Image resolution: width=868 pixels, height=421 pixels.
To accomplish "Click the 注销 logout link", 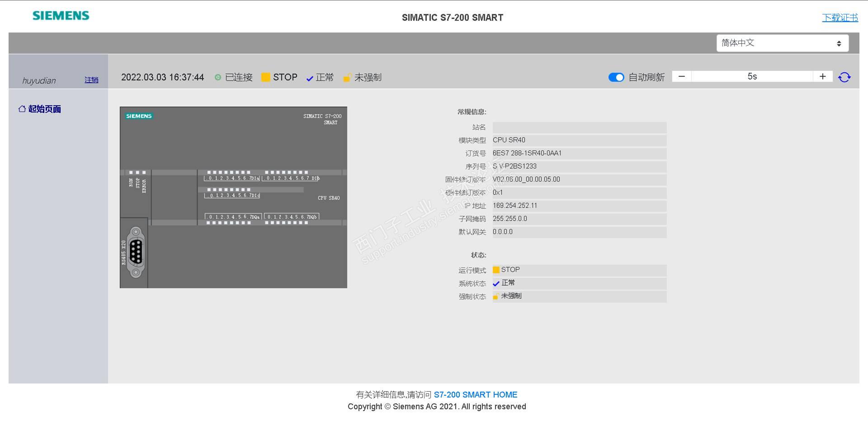I will point(91,80).
